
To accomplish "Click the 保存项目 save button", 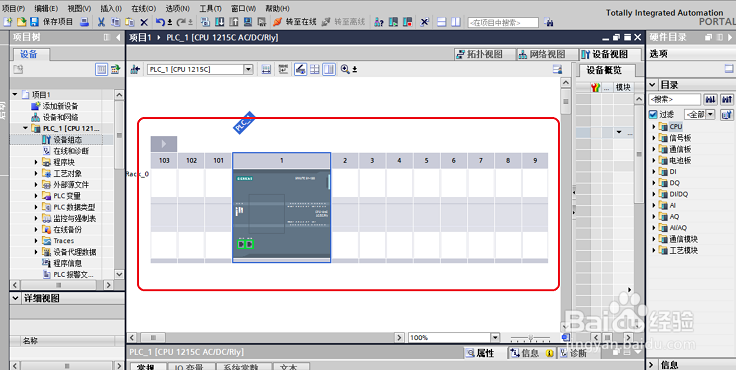I will [52, 22].
